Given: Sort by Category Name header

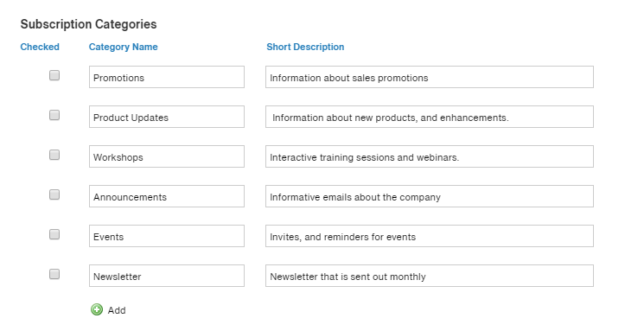Looking at the screenshot, I should pos(124,47).
